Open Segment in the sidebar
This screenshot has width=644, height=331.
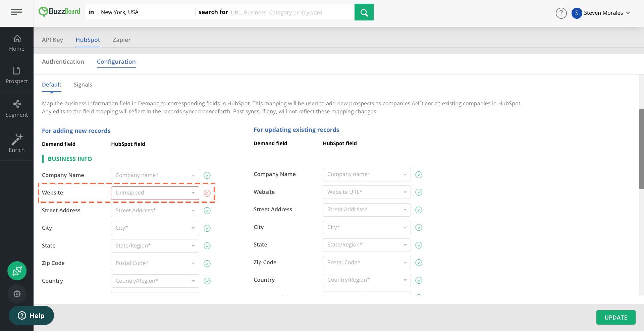pyautogui.click(x=17, y=109)
